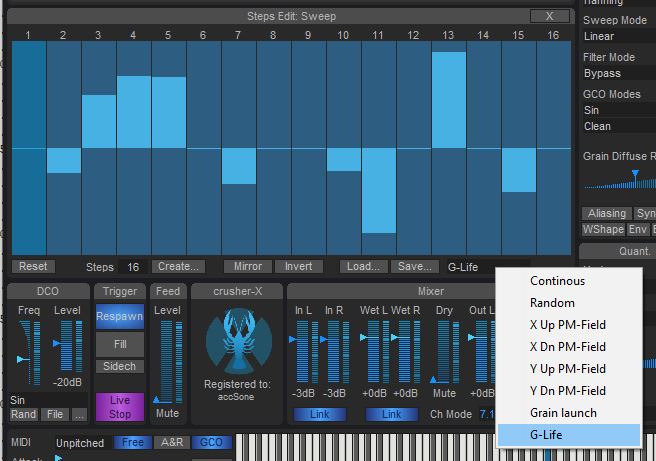Click the crusher-X lobster logo

[238, 341]
